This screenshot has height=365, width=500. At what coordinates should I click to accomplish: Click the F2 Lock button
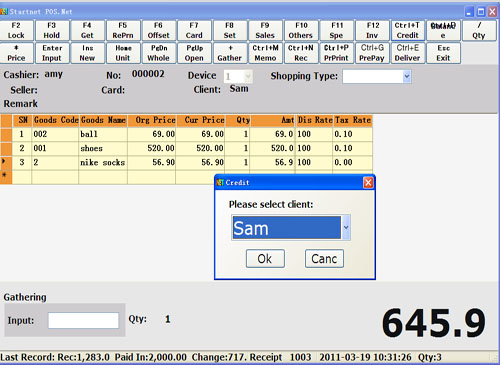(x=16, y=30)
